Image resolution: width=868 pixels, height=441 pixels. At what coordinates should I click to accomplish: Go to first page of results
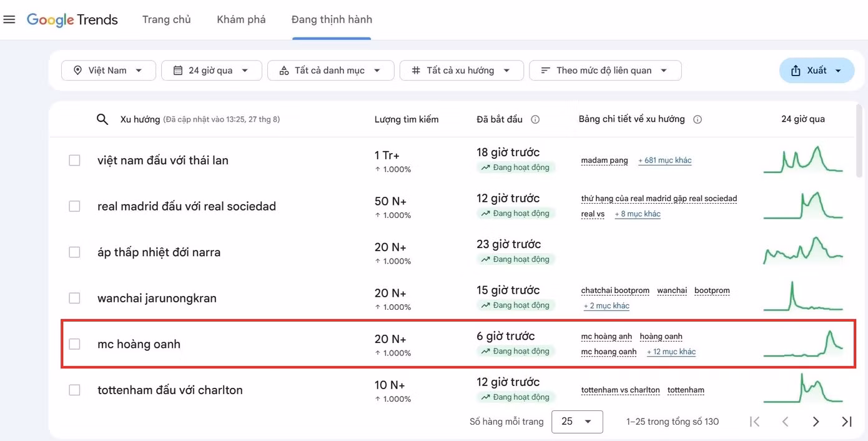coord(755,422)
